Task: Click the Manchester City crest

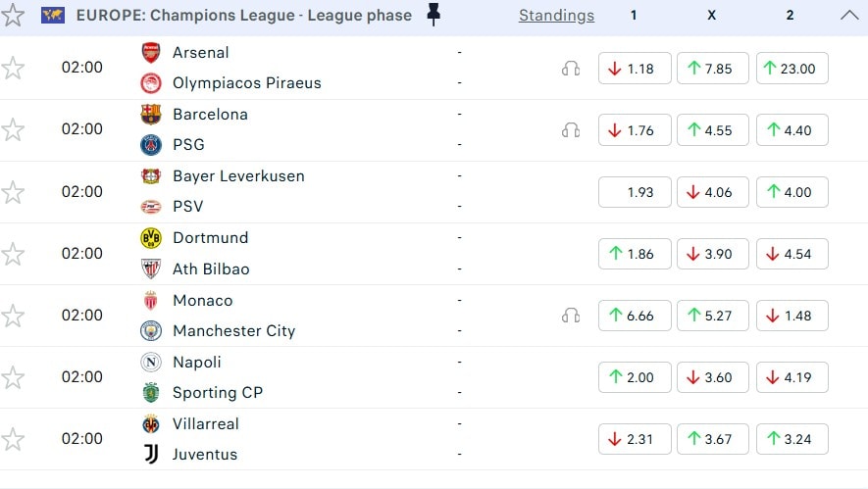Action: pyautogui.click(x=150, y=330)
